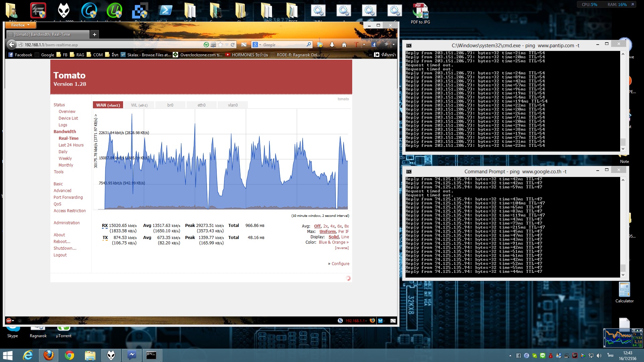Bookmark this page with the star icon

click(x=220, y=45)
